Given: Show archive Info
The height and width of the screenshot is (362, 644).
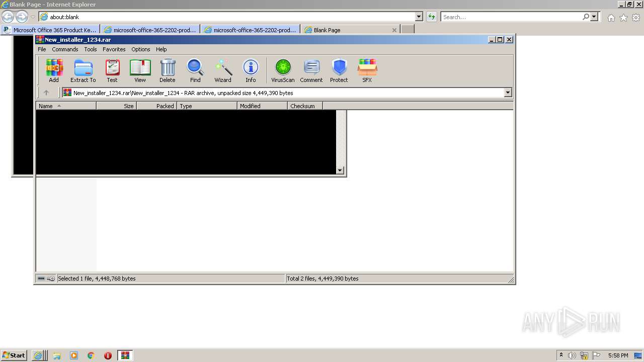Looking at the screenshot, I should (x=251, y=70).
